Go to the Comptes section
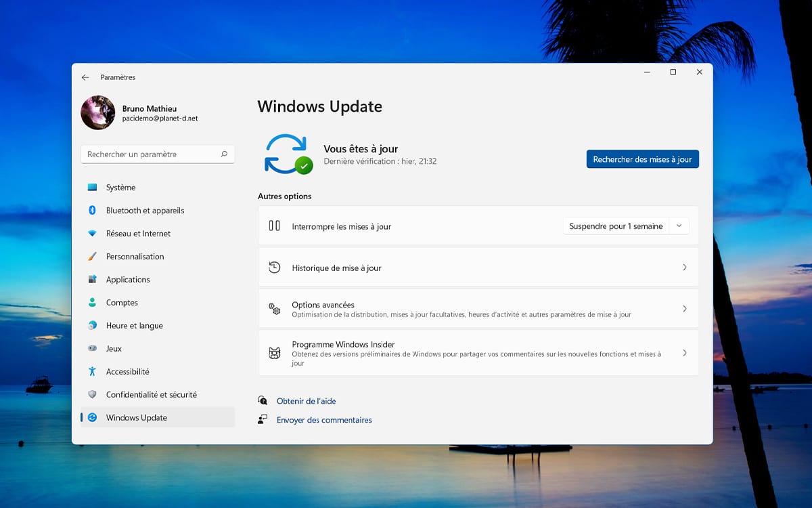The width and height of the screenshot is (812, 508). [122, 303]
